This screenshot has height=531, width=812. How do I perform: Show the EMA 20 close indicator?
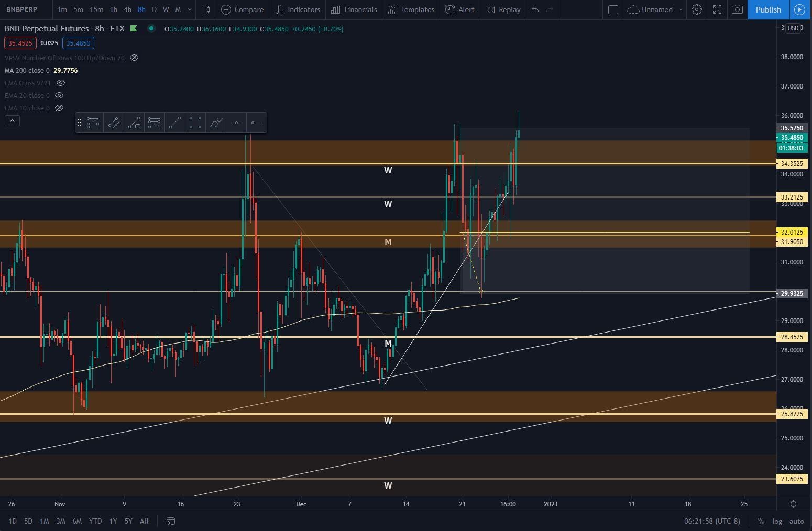coord(59,95)
